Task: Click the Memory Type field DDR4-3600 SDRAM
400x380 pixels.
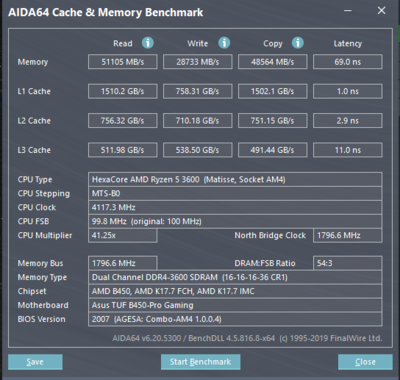Action: point(235,277)
